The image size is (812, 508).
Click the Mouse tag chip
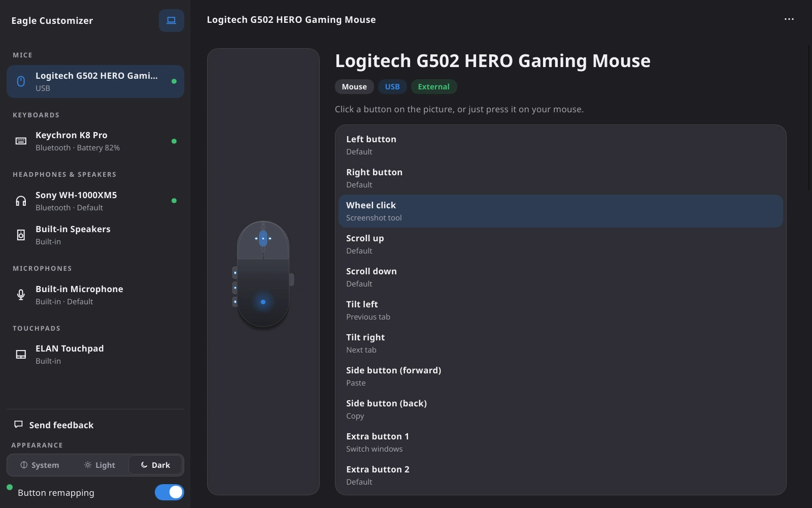[x=354, y=87]
